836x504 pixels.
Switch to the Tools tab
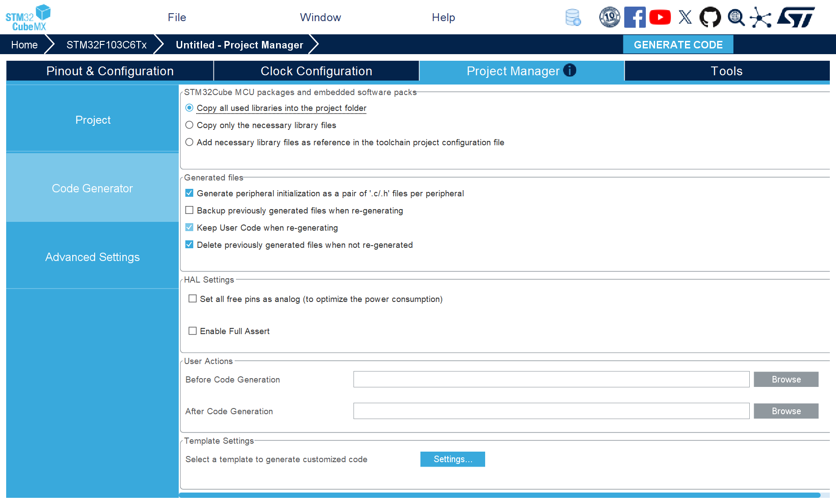(x=727, y=71)
